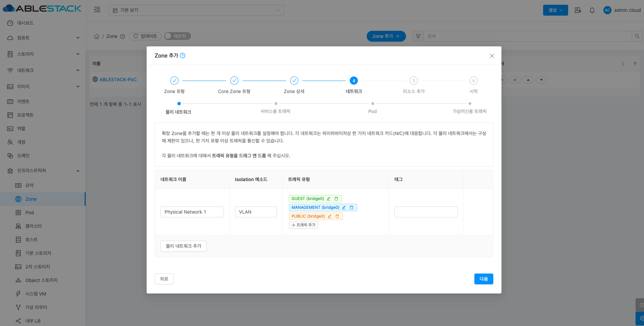Screen dimensions: 644x326
Task: Click the Zone 추가 button
Action: pos(386,36)
